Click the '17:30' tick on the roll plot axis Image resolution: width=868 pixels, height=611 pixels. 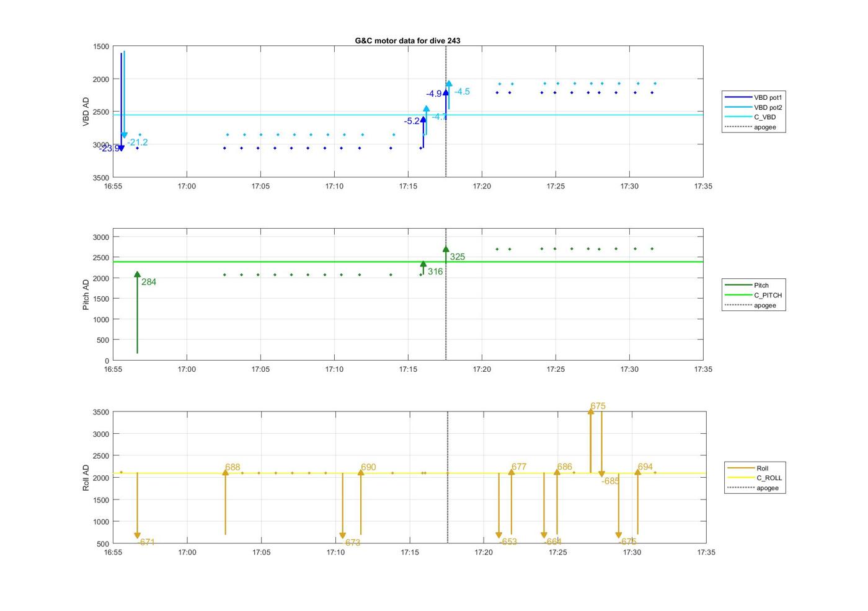coord(632,552)
